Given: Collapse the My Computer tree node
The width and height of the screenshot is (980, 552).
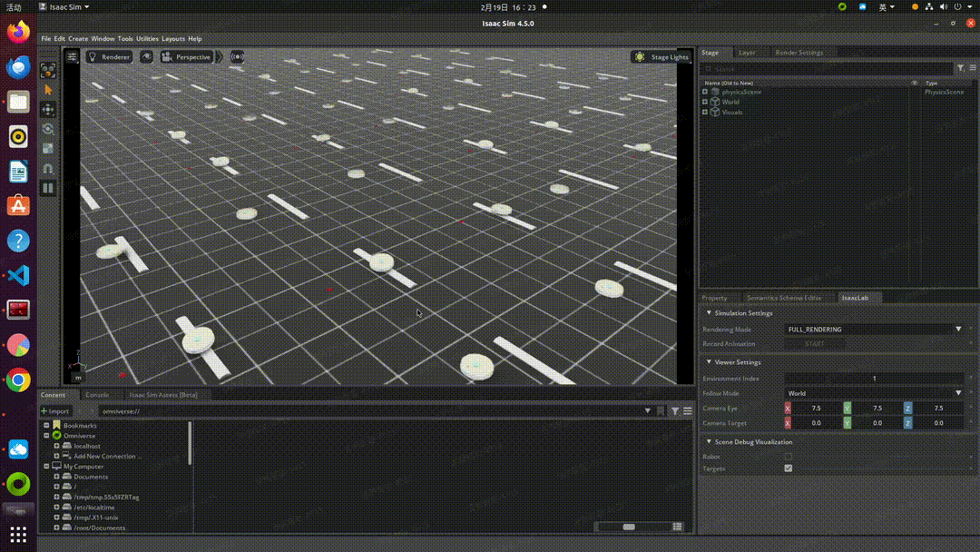Looking at the screenshot, I should [46, 467].
